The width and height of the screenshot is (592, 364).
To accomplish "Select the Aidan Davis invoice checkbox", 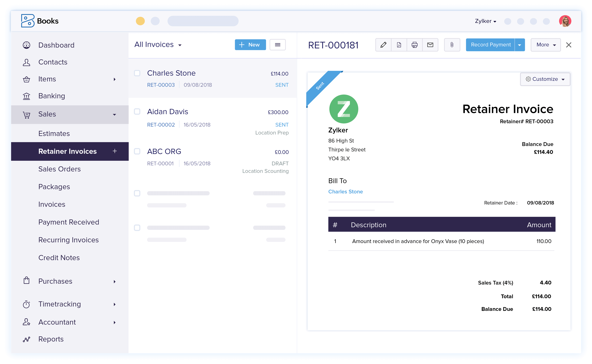I will click(137, 112).
